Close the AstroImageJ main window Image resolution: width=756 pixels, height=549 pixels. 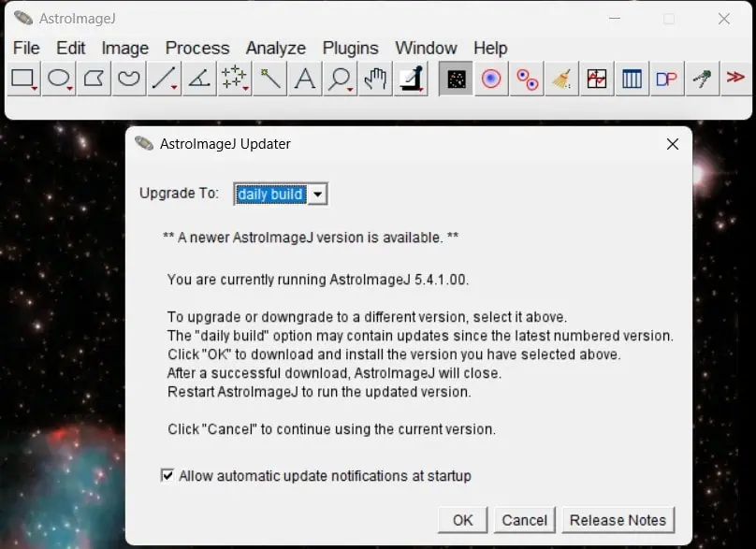[x=723, y=19]
